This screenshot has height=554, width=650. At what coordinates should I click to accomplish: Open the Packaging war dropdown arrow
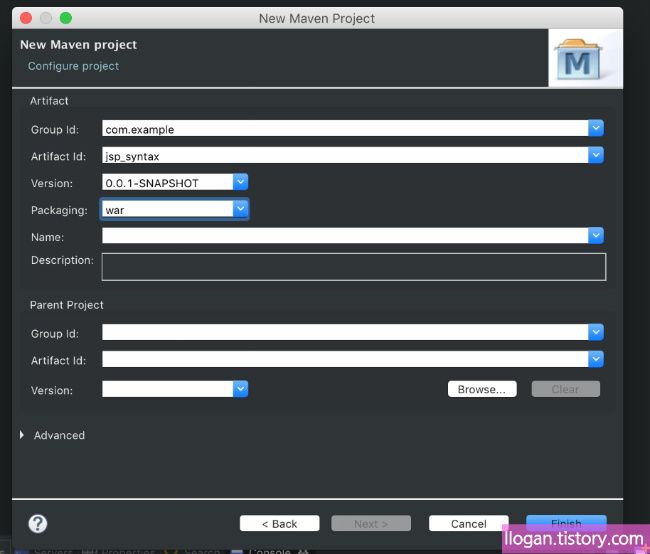tap(240, 209)
